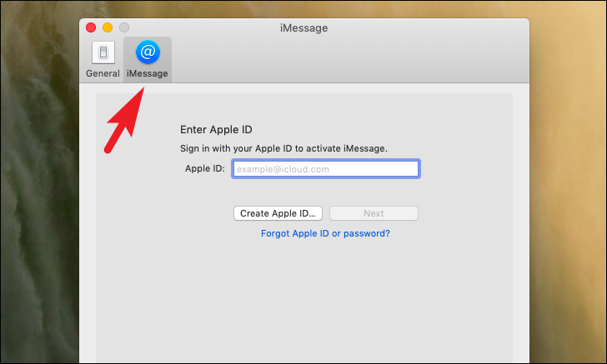Click the 'Apple ID:' field label
Screen dimensions: 607x364
point(205,168)
